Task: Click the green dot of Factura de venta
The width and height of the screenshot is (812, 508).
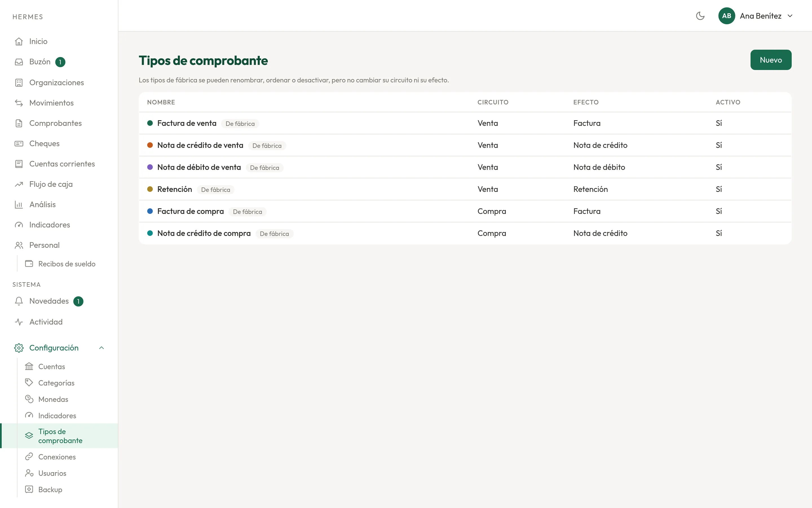Action: (150, 123)
